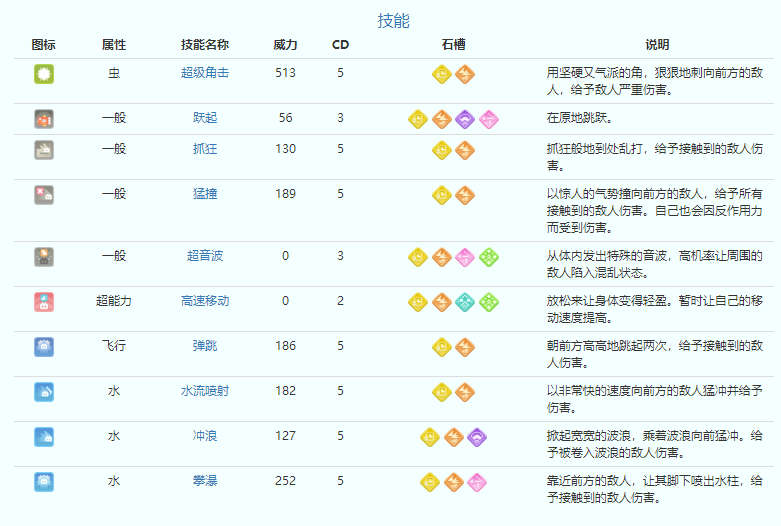Screen dimensions: 781x526
Task: Open the 弹跳 skill link
Action: tap(205, 346)
